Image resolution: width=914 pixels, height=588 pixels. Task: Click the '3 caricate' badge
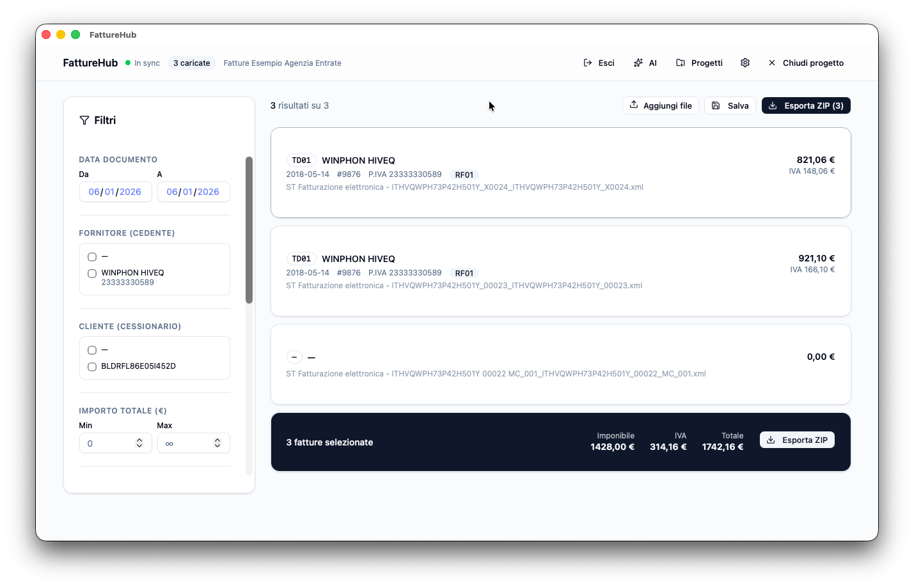point(192,63)
